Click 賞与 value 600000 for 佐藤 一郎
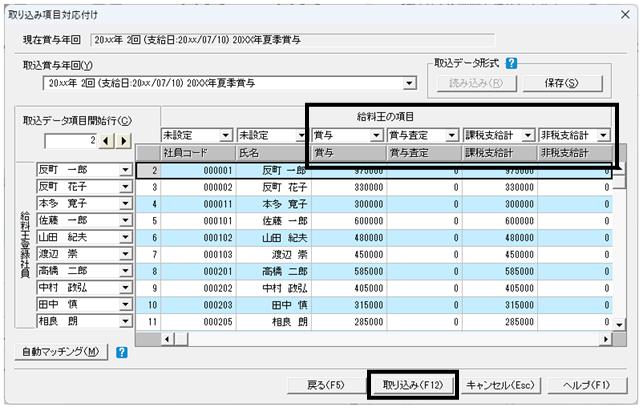This screenshot has height=411, width=643. pos(349,221)
